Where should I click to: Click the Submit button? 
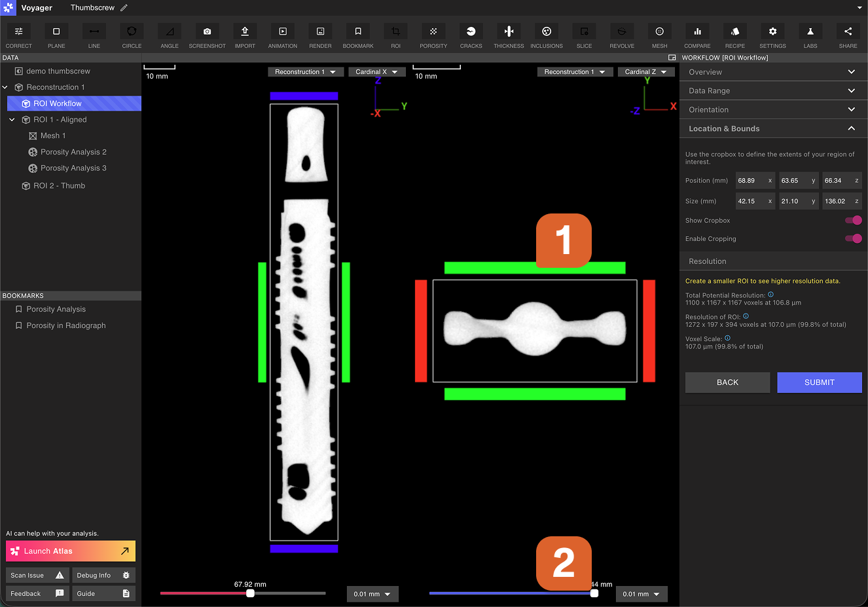coord(819,382)
